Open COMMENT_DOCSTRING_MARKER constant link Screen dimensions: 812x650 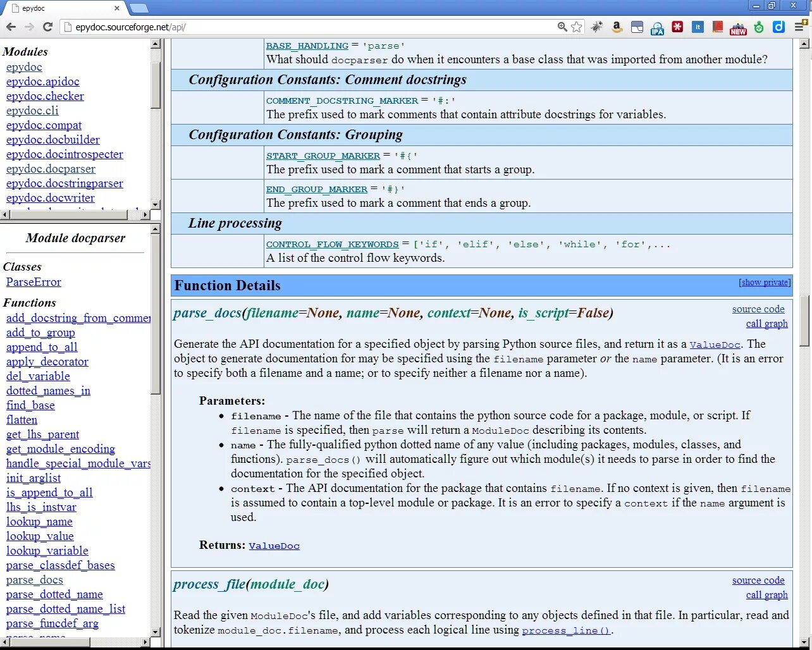click(x=342, y=101)
